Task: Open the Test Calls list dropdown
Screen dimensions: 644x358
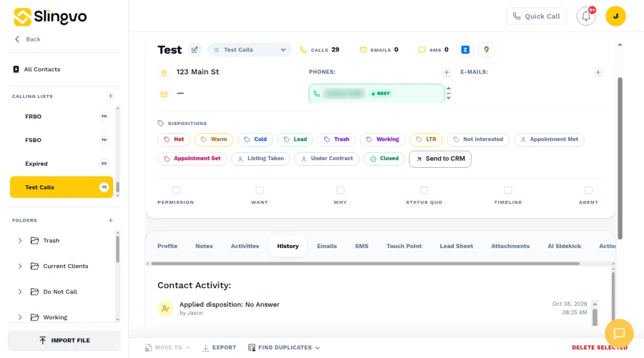Action: tap(250, 50)
